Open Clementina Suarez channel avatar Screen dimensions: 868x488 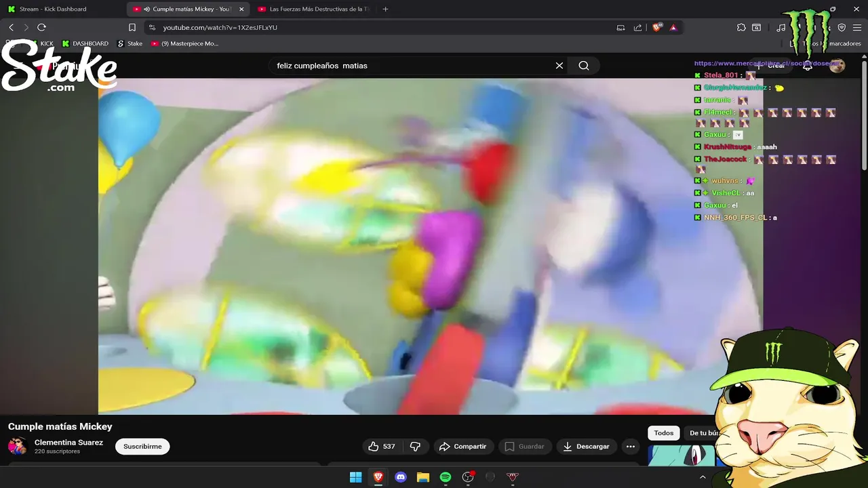pos(17,446)
